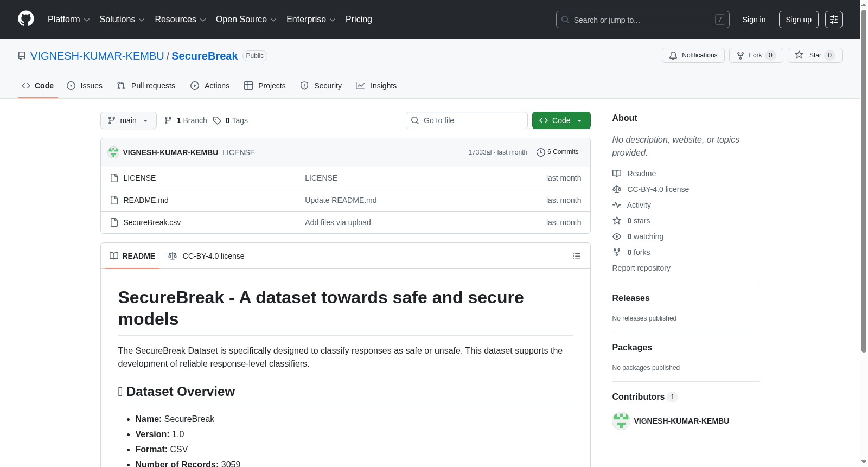Viewport: 868px width, 467px height.
Task: Switch to the Code tab
Action: pos(38,86)
